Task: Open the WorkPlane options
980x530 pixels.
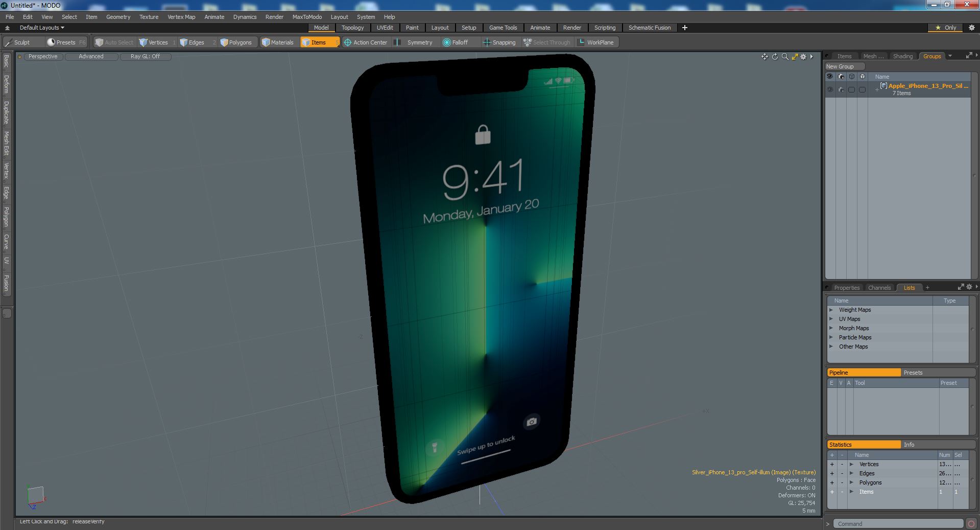Action: point(596,42)
